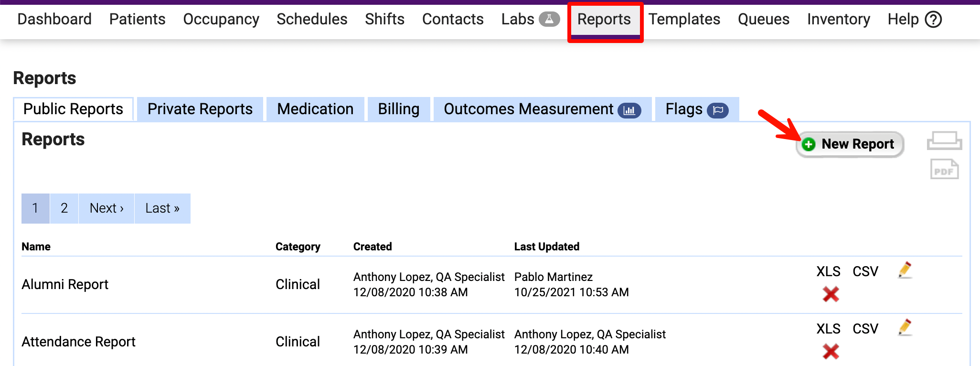Download Alumni Report as XLS

pos(828,271)
